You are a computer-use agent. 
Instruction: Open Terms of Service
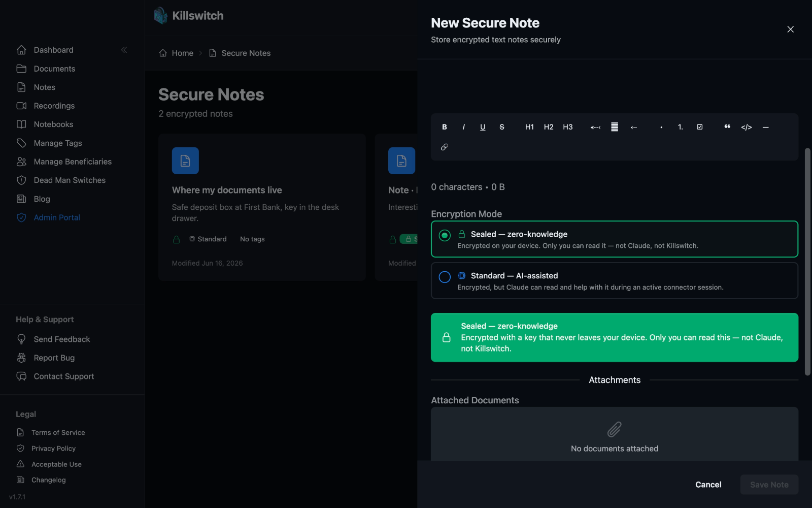click(x=58, y=433)
